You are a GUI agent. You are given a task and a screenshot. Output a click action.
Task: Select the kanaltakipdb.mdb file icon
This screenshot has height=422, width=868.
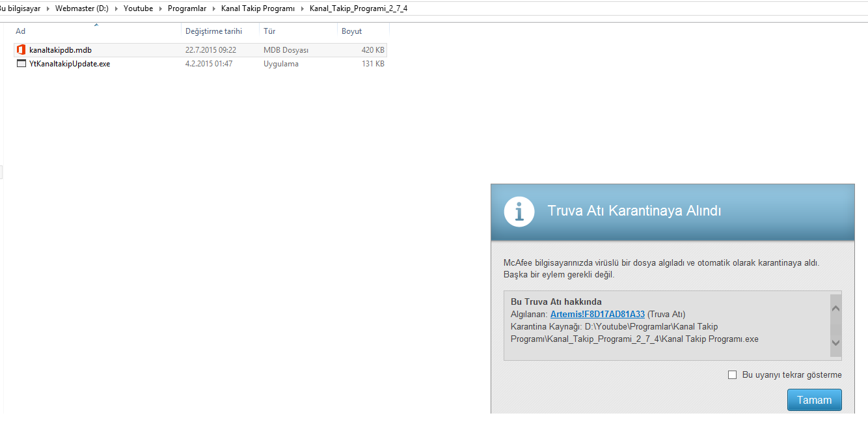tap(21, 50)
